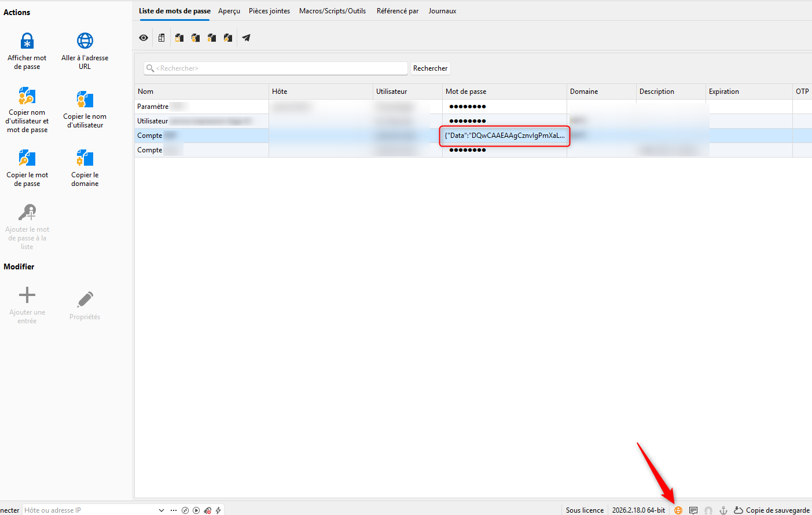
Task: Open the message notes icon in status bar
Action: (x=693, y=510)
